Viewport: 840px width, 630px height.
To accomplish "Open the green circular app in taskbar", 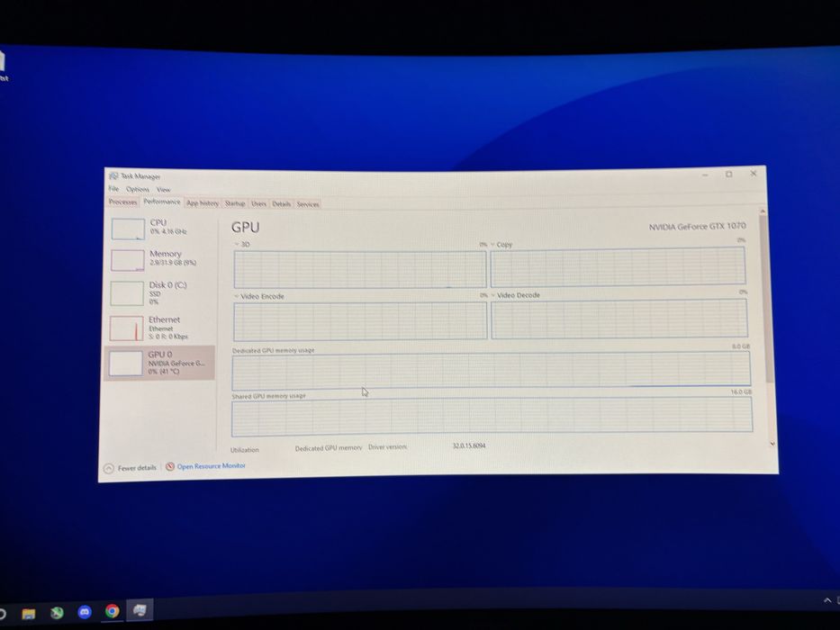I will (x=56, y=612).
